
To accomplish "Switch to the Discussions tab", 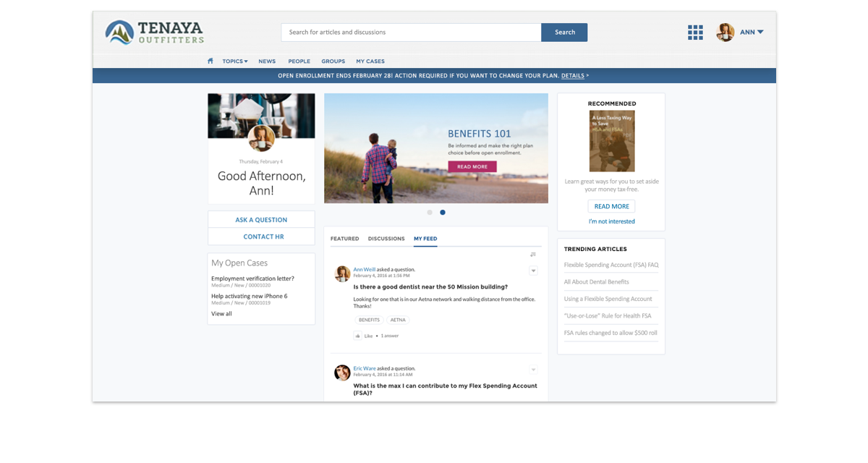I will click(x=386, y=239).
